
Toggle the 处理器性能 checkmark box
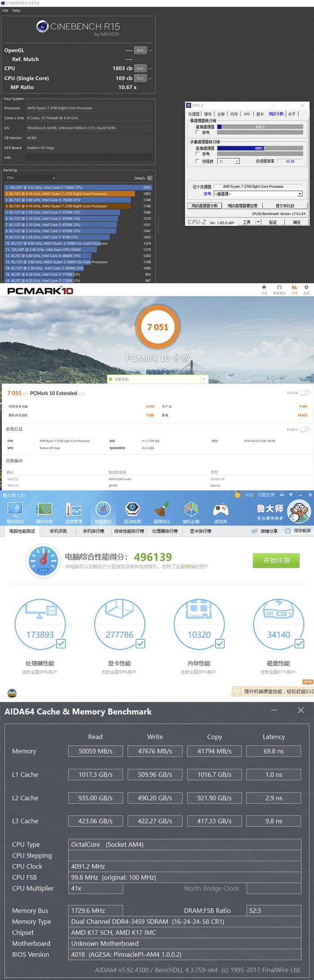(61, 644)
